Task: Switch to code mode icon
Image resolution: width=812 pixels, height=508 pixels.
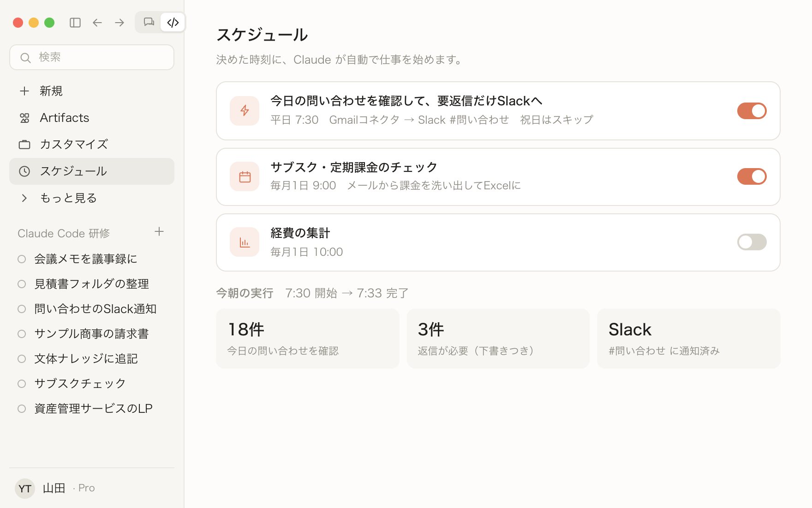Action: (173, 22)
